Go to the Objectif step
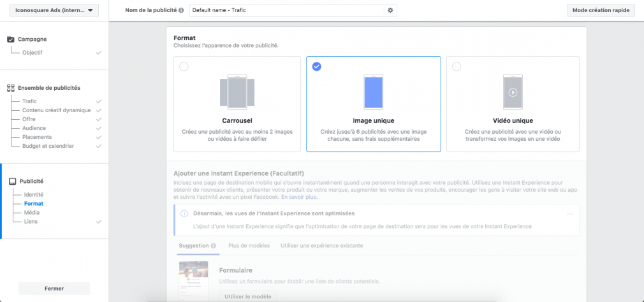Screen dimensions: 644x302 [x=33, y=52]
